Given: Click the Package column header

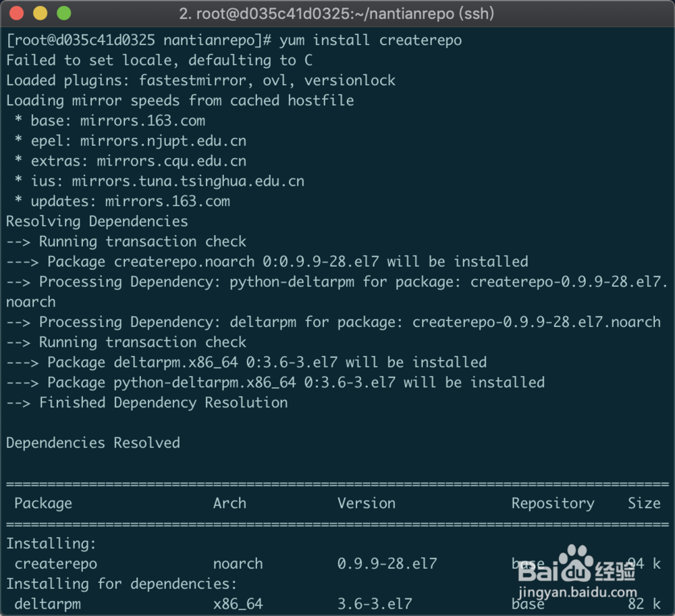Looking at the screenshot, I should [43, 503].
